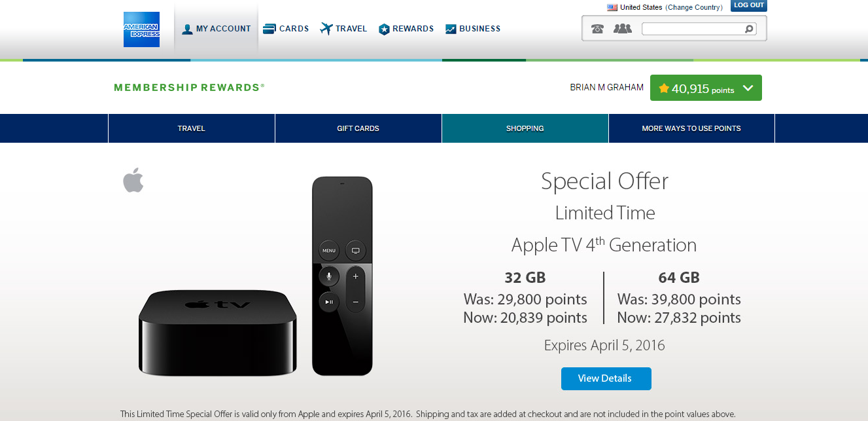This screenshot has height=421, width=868.
Task: Click the search magnifier icon
Action: 748,29
